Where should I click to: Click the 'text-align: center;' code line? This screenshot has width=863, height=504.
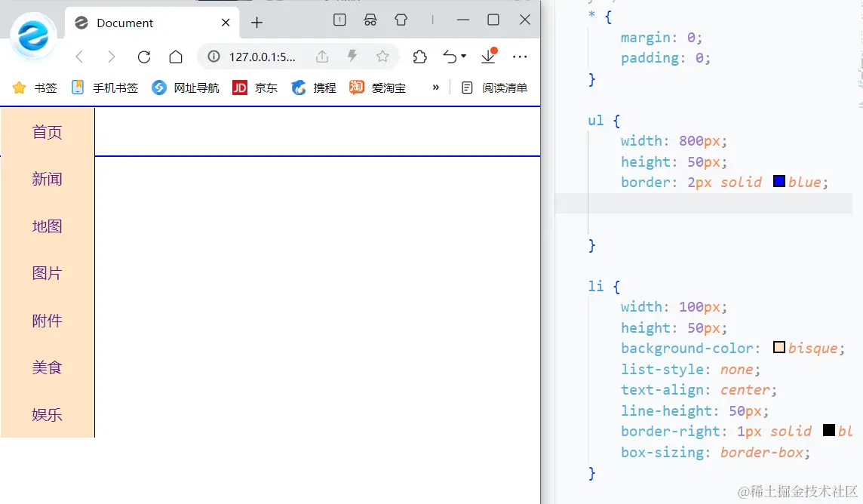point(699,390)
